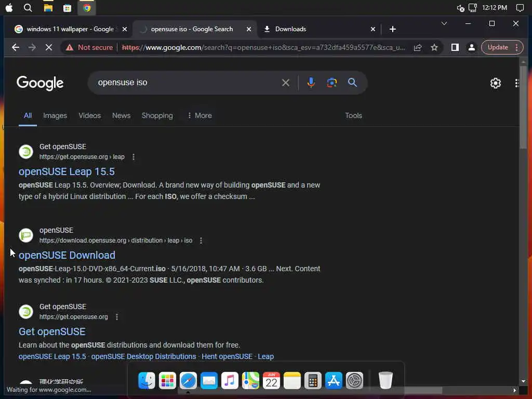Image resolution: width=532 pixels, height=399 pixels.
Task: Submit search with magnifier icon
Action: pos(352,83)
